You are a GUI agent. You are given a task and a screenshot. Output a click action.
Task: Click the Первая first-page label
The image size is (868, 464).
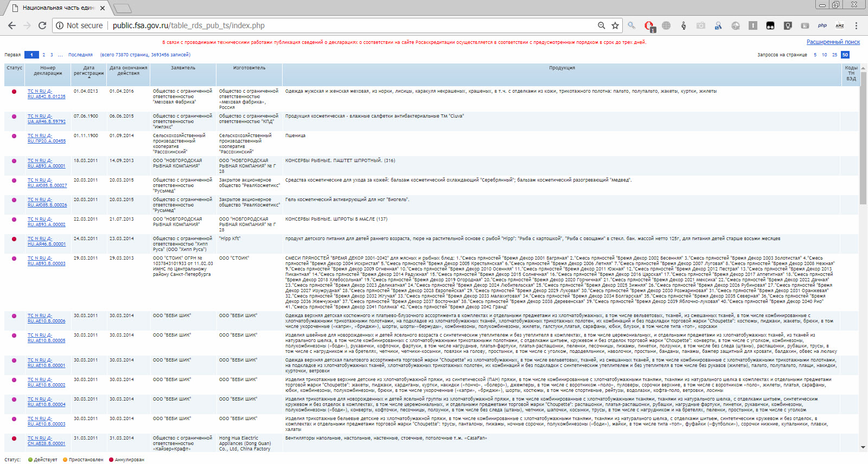[12, 55]
